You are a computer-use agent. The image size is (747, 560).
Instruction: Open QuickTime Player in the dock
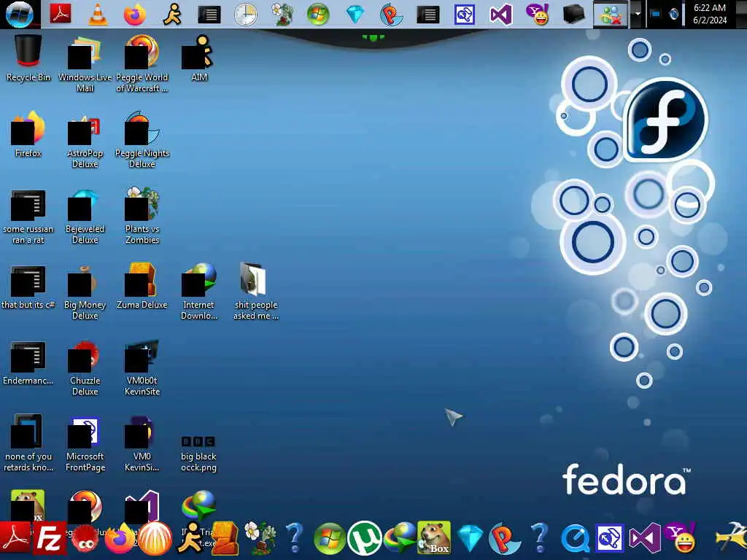pos(575,539)
